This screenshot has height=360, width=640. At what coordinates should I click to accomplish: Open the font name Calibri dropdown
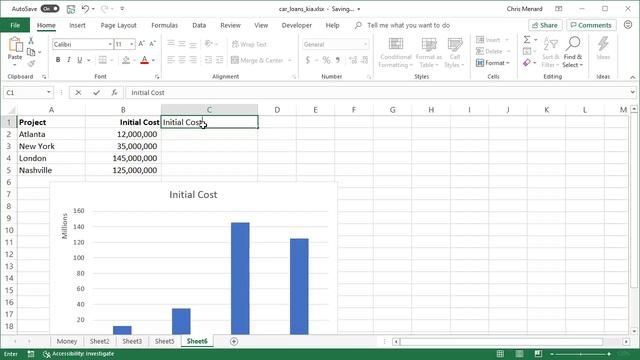(x=110, y=44)
